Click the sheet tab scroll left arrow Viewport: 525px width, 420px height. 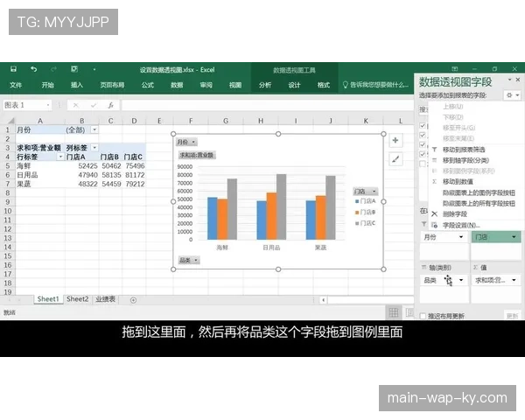tap(10, 300)
